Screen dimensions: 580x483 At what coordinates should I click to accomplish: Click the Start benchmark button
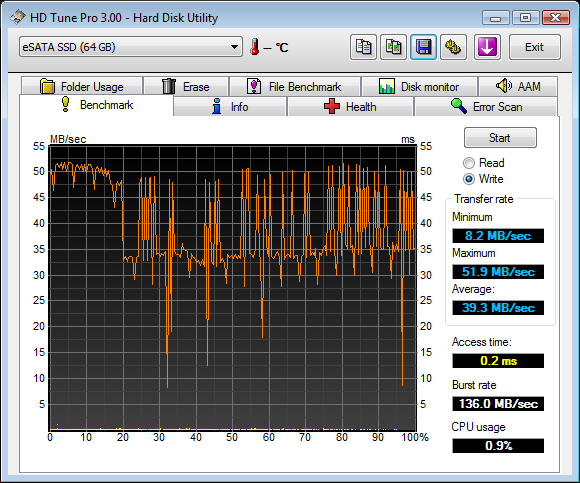tap(500, 138)
